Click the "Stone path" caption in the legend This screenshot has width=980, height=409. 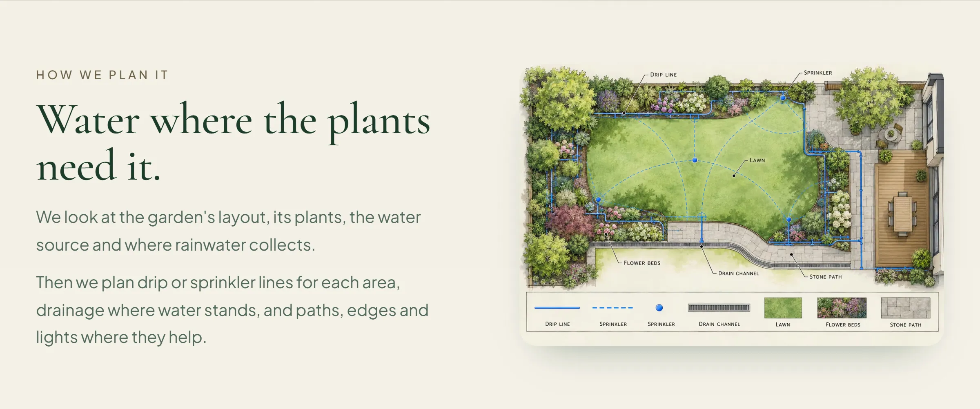click(x=906, y=325)
